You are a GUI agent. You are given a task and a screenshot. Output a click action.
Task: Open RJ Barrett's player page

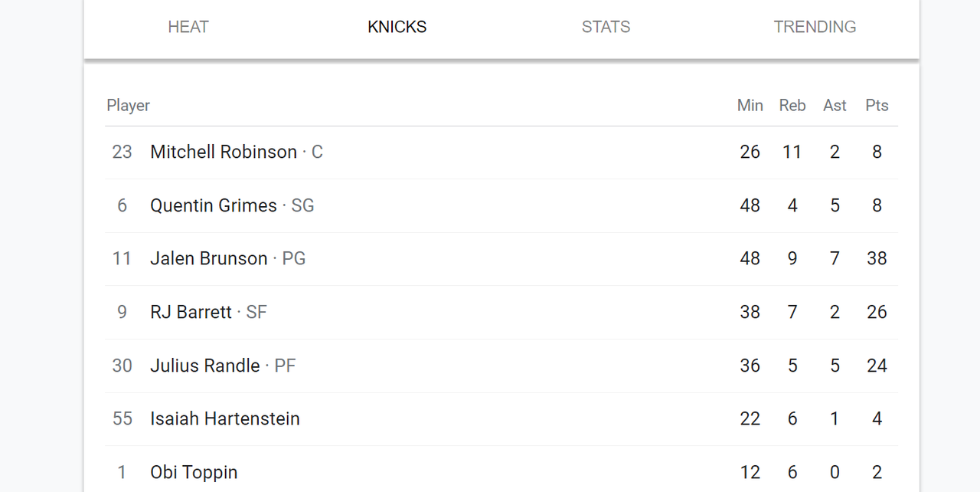[191, 312]
